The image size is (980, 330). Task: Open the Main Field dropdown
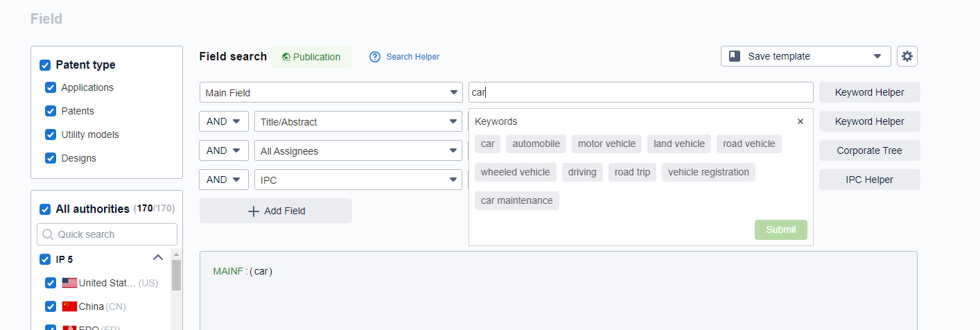[x=331, y=92]
